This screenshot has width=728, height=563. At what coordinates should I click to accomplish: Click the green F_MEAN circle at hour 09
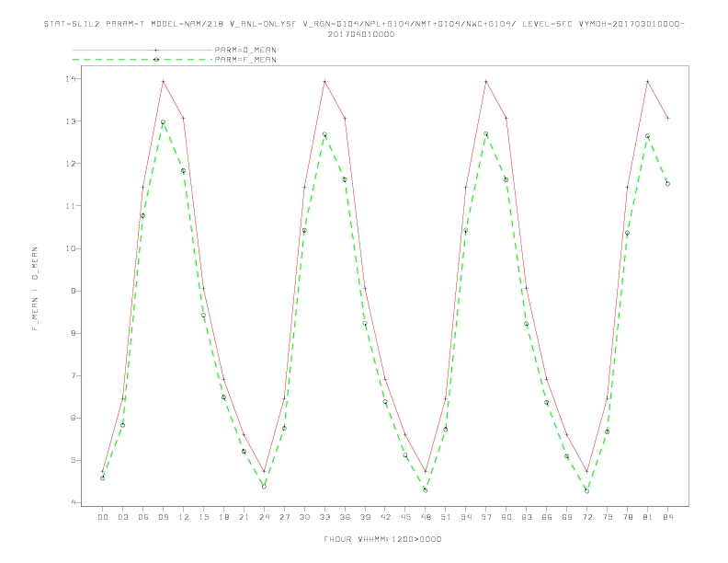[163, 122]
